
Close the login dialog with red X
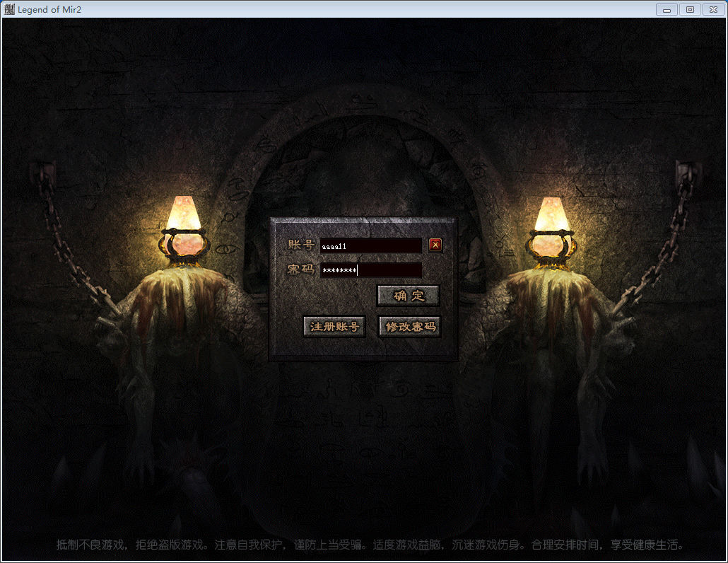(435, 245)
